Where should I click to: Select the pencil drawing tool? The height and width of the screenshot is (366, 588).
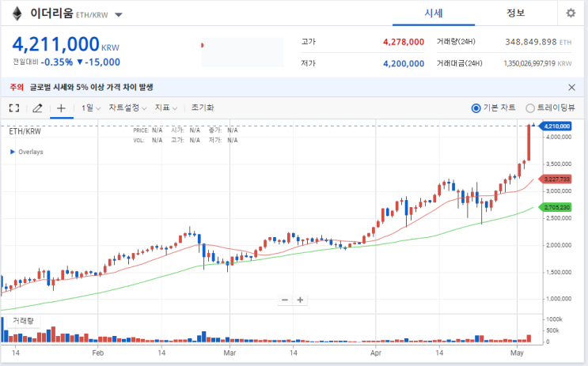37,108
